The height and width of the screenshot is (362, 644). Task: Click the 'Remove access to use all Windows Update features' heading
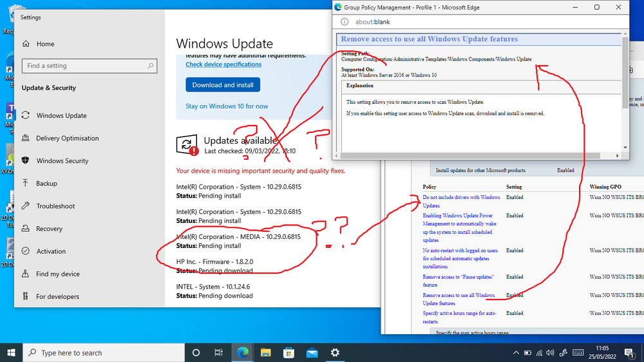coord(429,39)
